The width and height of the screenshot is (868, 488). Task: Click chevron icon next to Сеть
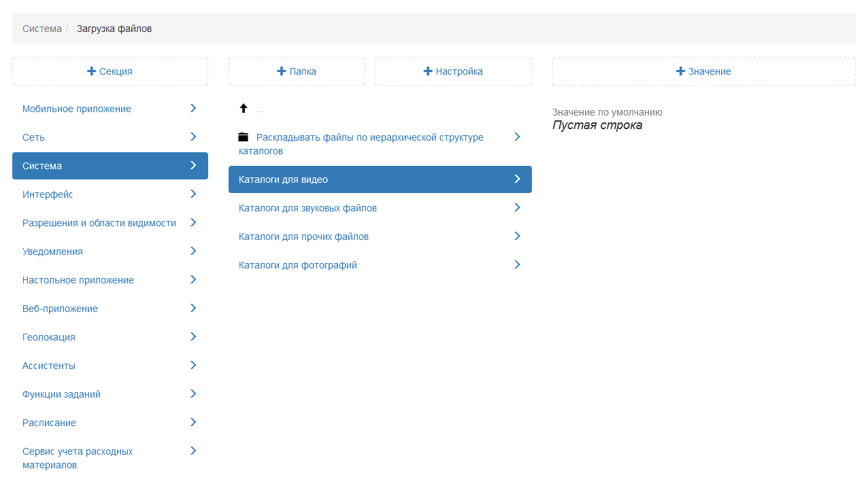[x=193, y=137]
